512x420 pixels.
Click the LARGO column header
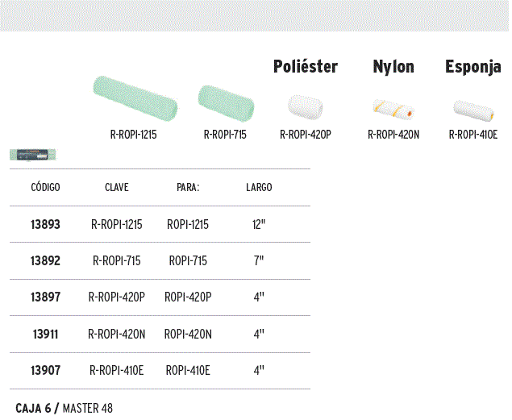pyautogui.click(x=259, y=187)
